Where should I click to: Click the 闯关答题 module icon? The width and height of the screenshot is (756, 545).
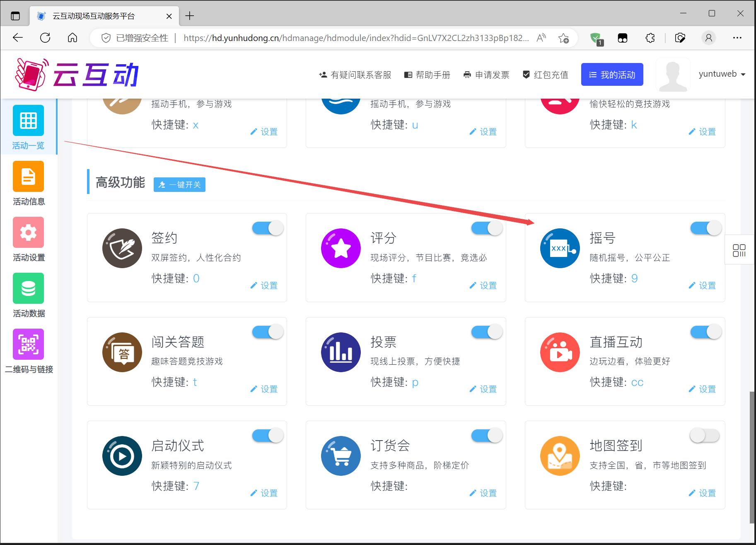coord(122,352)
